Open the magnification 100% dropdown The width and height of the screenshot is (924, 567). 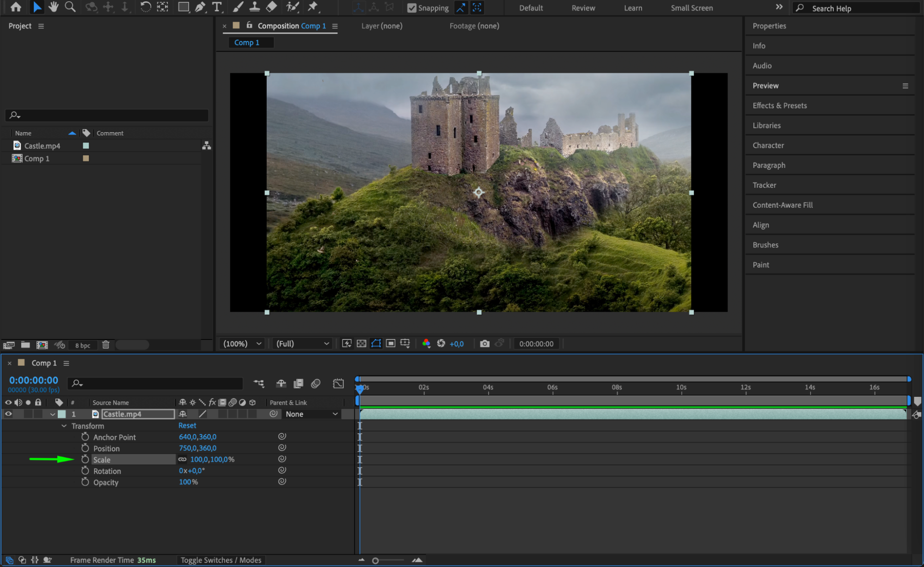click(x=243, y=344)
